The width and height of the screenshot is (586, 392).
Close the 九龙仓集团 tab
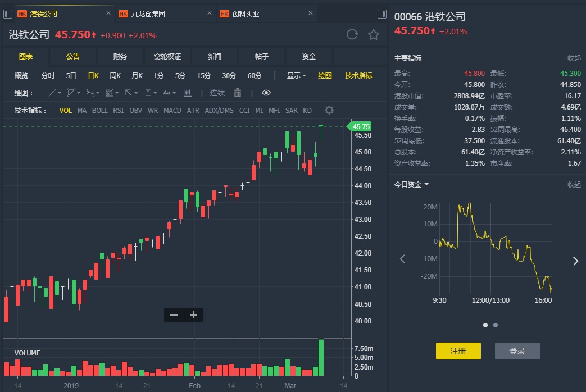[209, 13]
